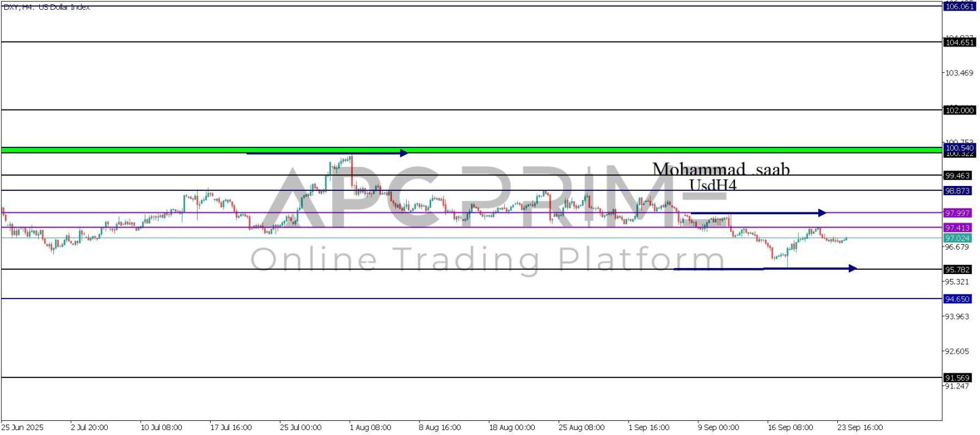Select the blue arrowhead on the 97.997 line
This screenshot has height=435, width=980.
(x=821, y=213)
